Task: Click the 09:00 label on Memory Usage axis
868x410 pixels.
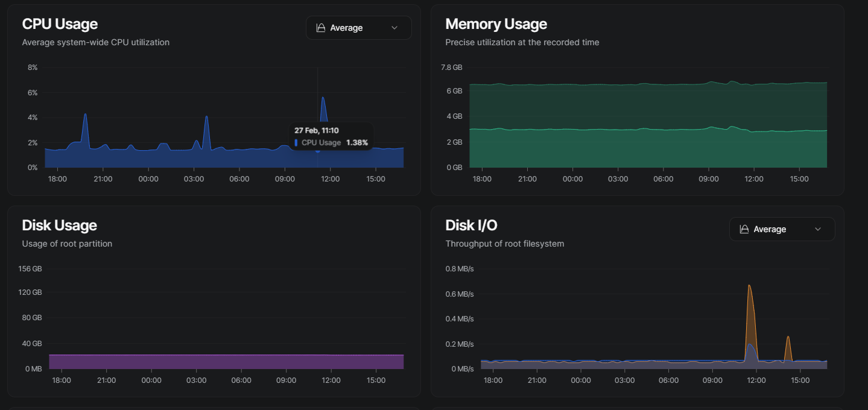Action: (x=708, y=179)
